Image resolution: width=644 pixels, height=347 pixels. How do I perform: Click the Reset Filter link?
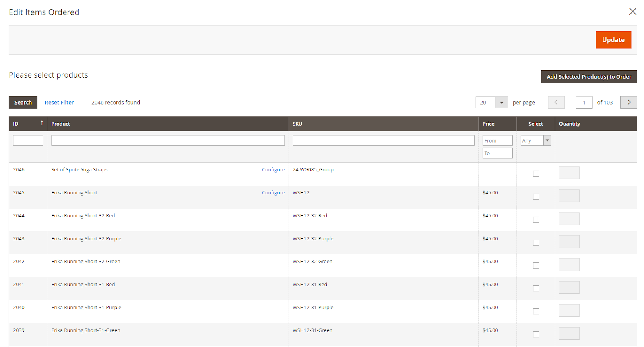coord(59,103)
